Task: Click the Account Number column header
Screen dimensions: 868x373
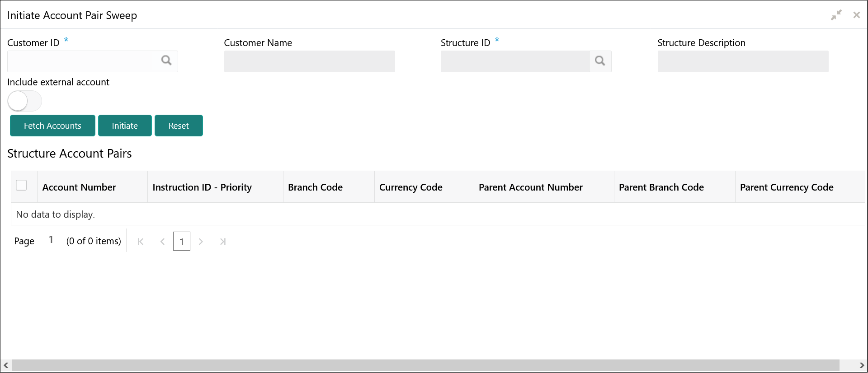Action: pos(92,187)
